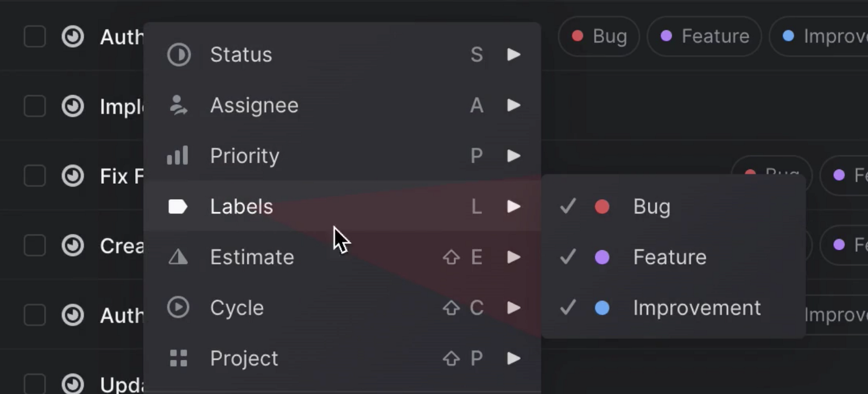Click the Priority bar-chart icon

point(177,156)
